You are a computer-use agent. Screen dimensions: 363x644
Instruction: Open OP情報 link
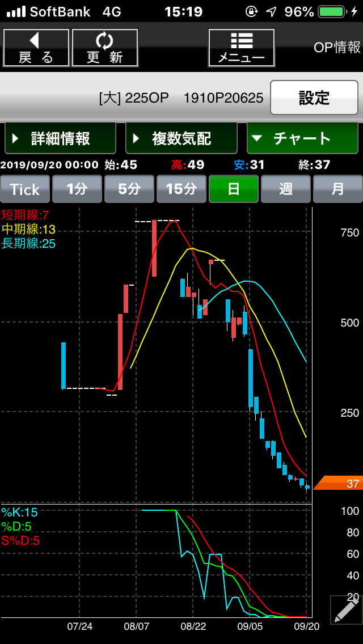337,48
